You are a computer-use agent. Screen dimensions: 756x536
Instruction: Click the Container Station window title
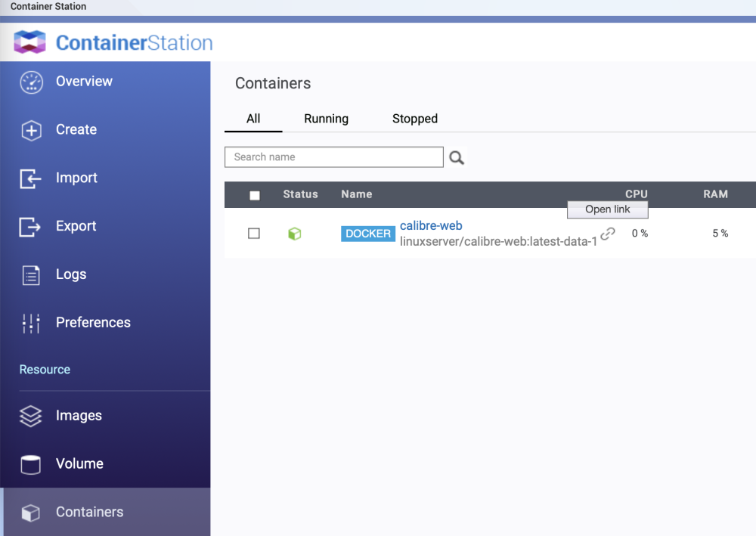click(x=48, y=6)
